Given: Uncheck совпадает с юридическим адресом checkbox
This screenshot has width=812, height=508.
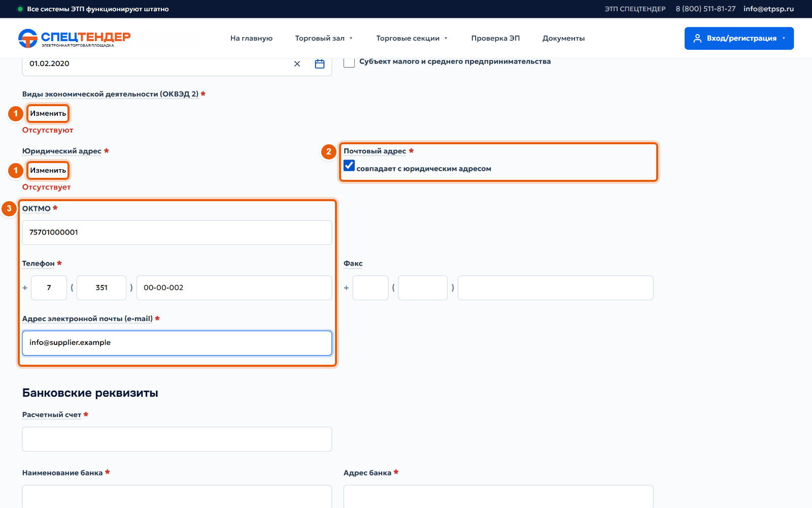Looking at the screenshot, I should (x=349, y=166).
